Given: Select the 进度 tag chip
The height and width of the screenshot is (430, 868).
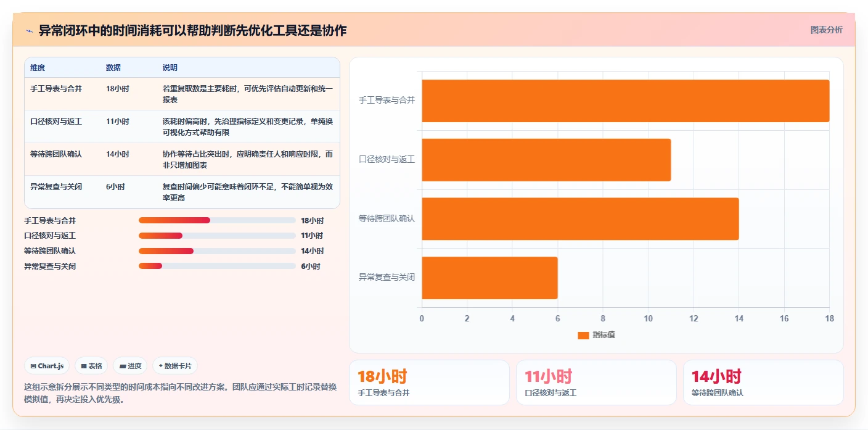Looking at the screenshot, I should point(130,366).
